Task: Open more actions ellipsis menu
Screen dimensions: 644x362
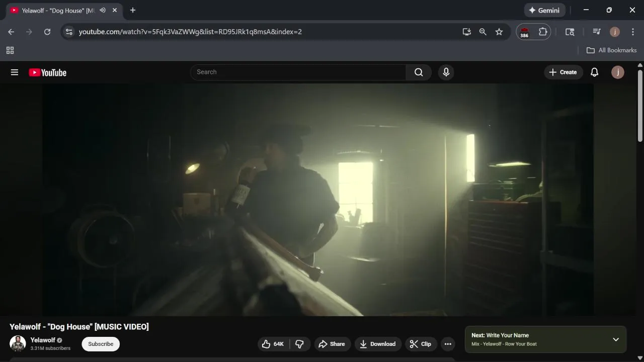Action: [x=448, y=344]
